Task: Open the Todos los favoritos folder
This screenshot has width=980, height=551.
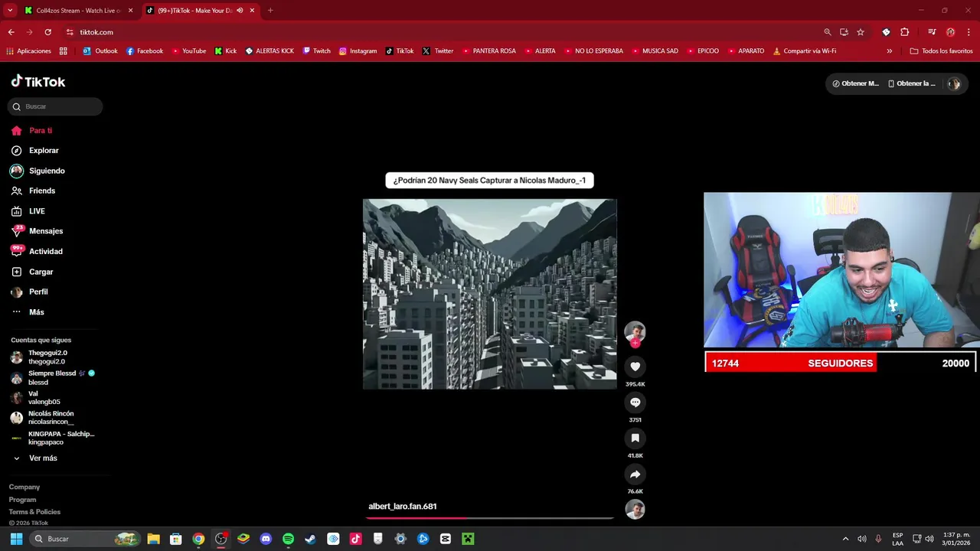Action: [x=941, y=51]
